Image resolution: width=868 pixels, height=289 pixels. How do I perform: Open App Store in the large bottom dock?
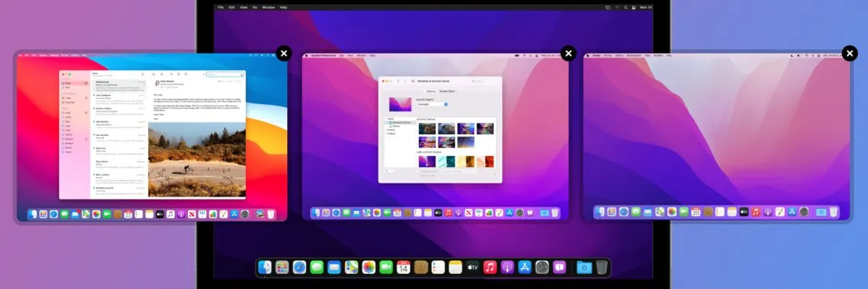(525, 267)
